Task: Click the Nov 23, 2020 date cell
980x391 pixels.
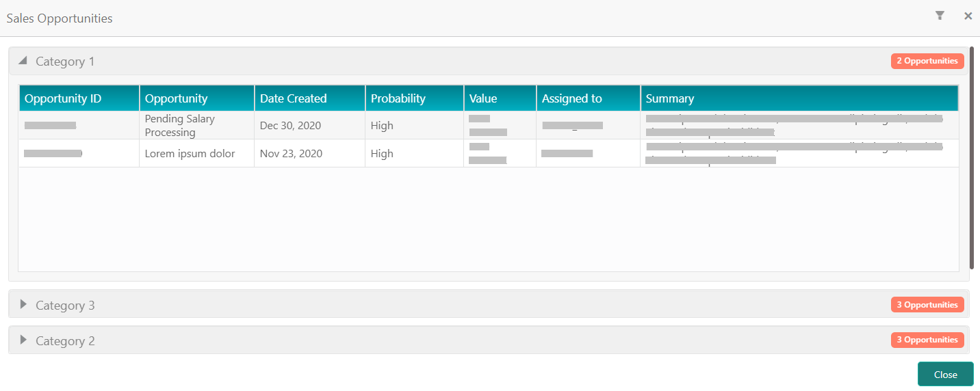Action: (x=291, y=154)
